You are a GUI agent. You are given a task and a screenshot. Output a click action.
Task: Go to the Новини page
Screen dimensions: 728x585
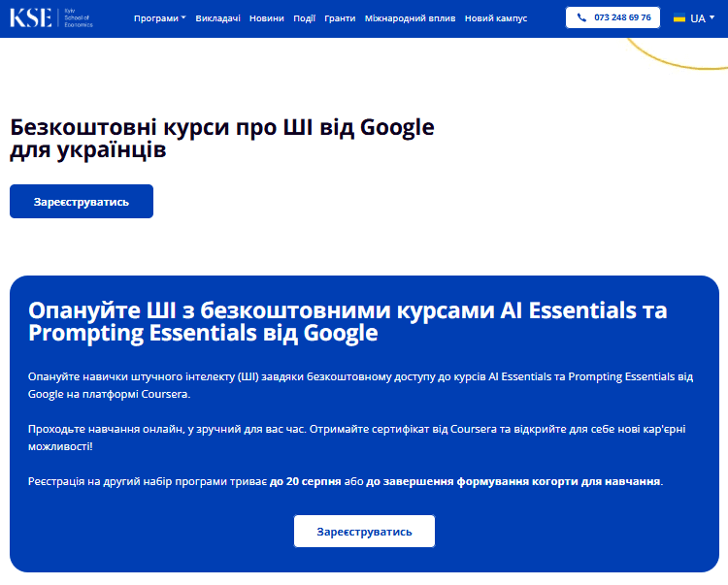(267, 18)
